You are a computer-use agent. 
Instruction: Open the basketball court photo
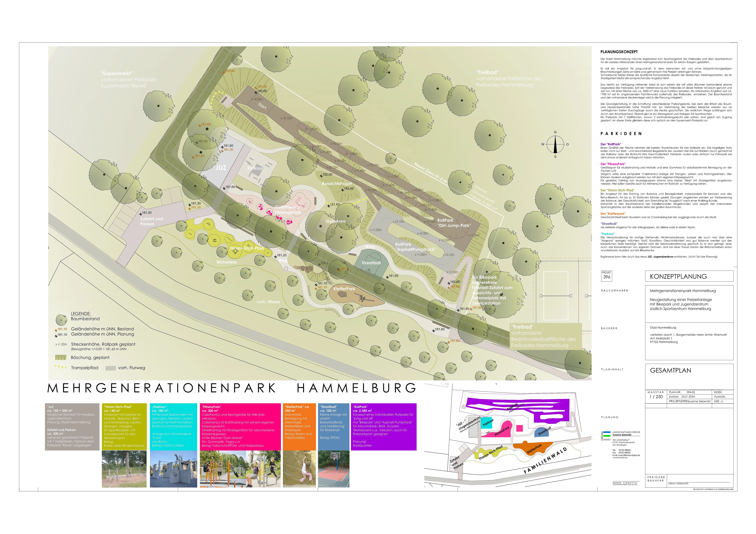coord(334,469)
